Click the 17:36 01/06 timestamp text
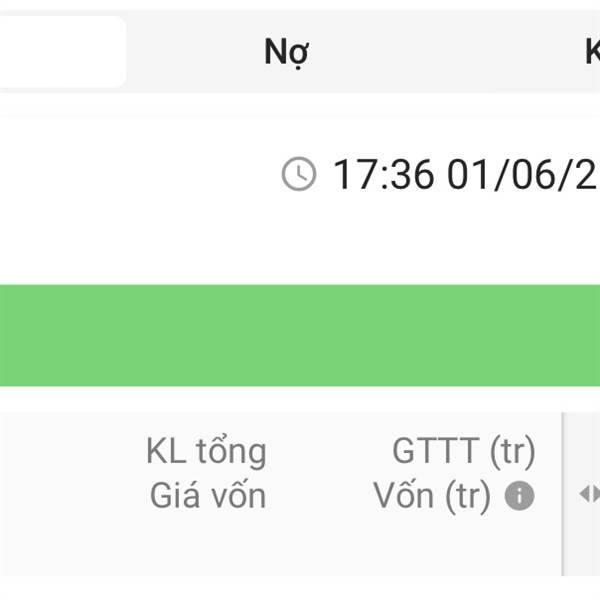 click(465, 174)
